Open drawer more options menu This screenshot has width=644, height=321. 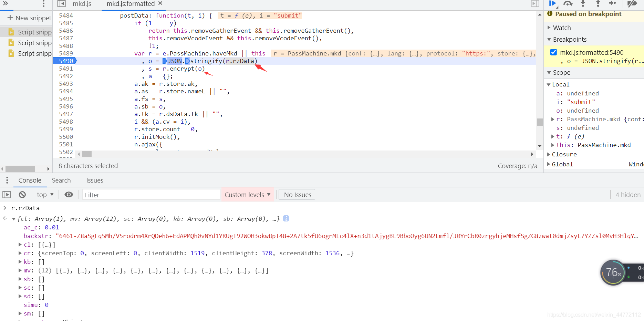(x=7, y=180)
